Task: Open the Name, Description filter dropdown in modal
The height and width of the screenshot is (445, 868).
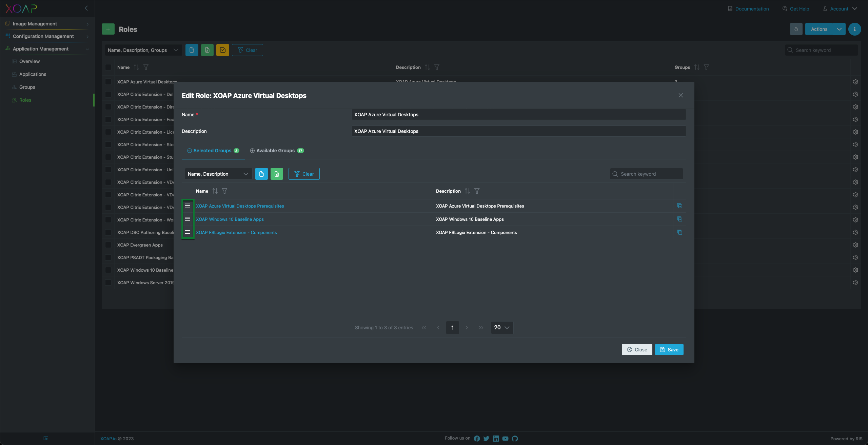Action: (218, 174)
